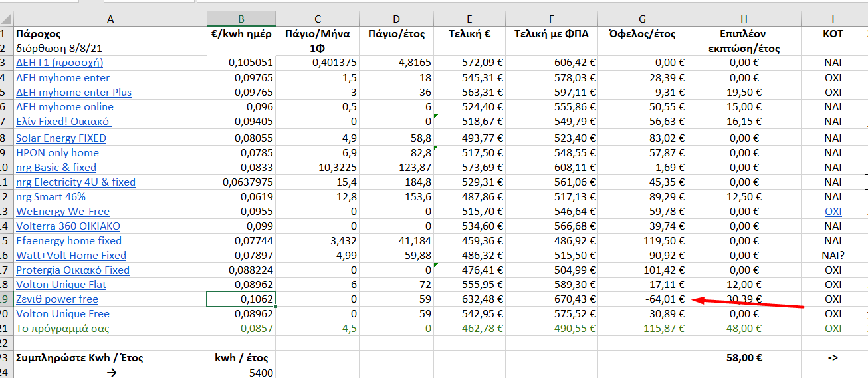Open the Watt+Volt Home Fixed link
Image resolution: width=868 pixels, height=378 pixels.
(x=71, y=256)
